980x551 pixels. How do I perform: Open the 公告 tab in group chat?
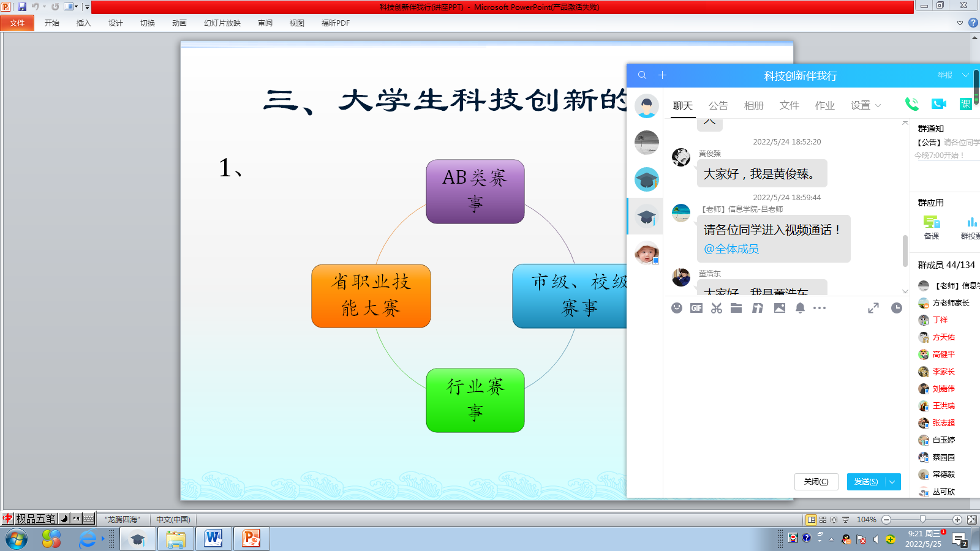[718, 105]
